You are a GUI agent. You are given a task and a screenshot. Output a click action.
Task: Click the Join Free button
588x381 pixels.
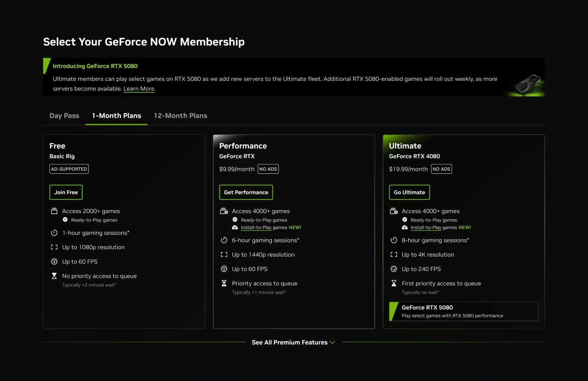[66, 192]
